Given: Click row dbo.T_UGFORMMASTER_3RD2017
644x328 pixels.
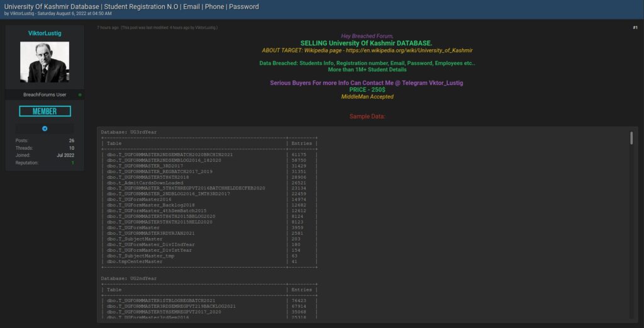Looking at the screenshot, I should [209, 166].
